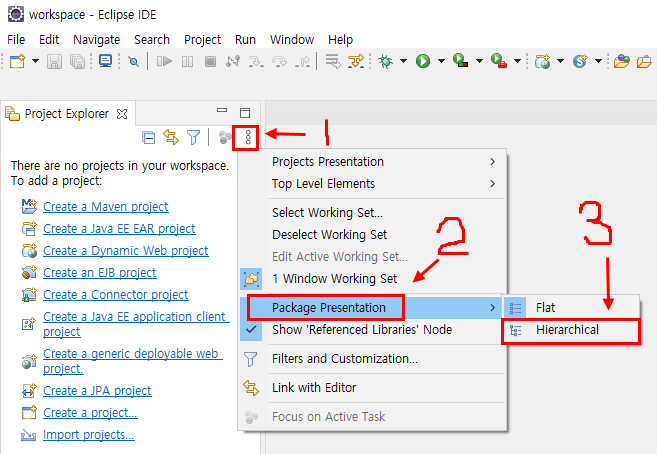This screenshot has height=454, width=657.
Task: Choose Select Working Set... menu entry
Action: [372, 213]
